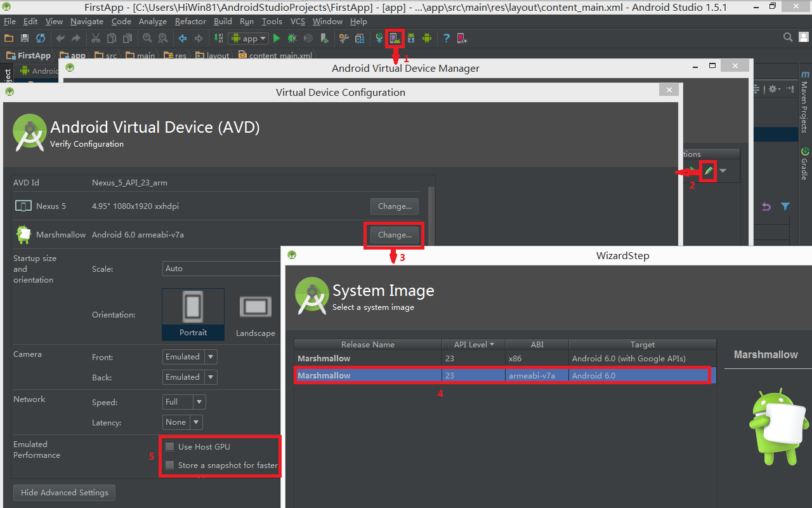Open the File menu

10,21
